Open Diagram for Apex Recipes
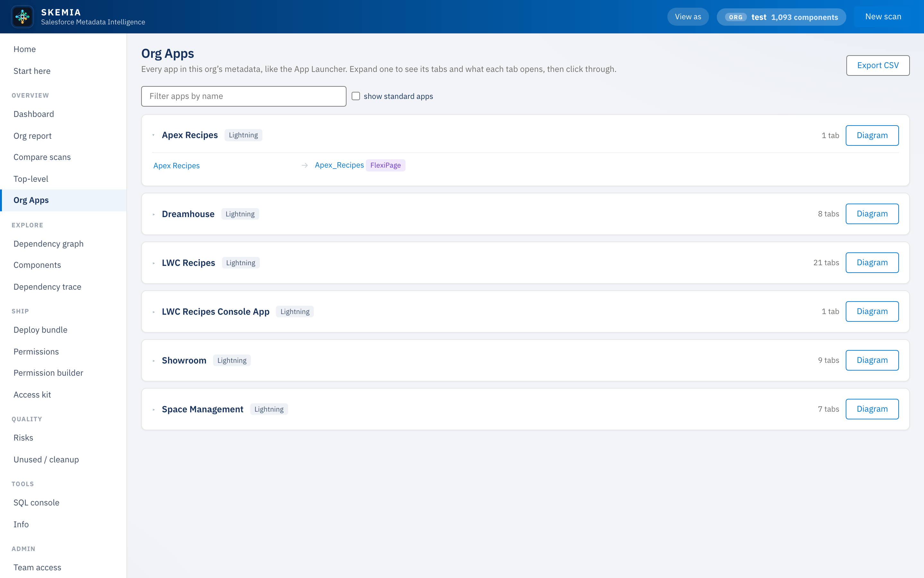Viewport: 924px width, 578px height. (872, 135)
